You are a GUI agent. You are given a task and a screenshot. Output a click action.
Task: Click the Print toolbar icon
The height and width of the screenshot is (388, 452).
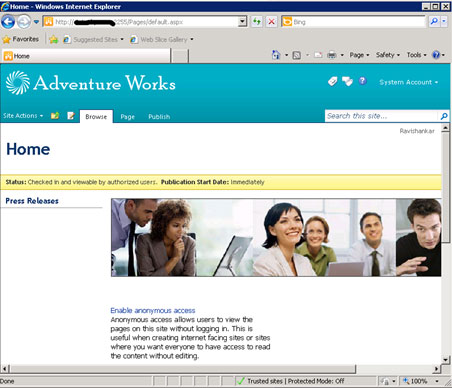[331, 55]
